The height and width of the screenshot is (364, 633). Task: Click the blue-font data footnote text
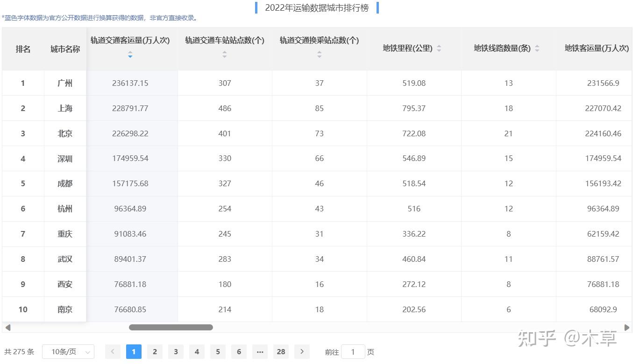point(100,18)
